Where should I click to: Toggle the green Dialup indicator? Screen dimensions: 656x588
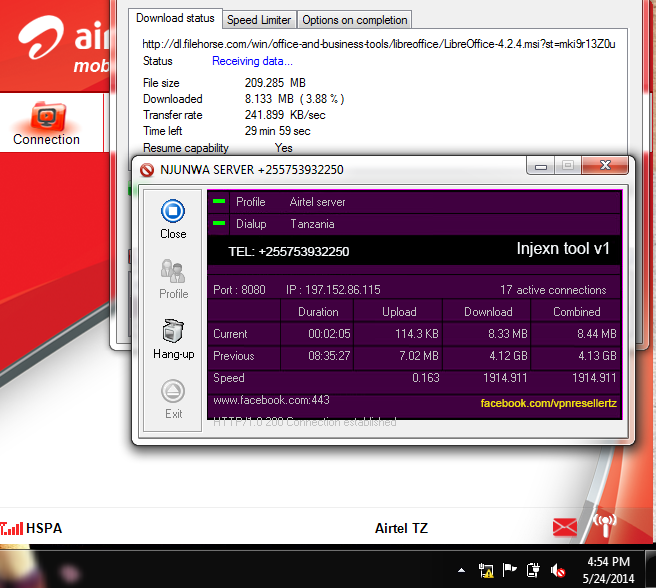219,224
